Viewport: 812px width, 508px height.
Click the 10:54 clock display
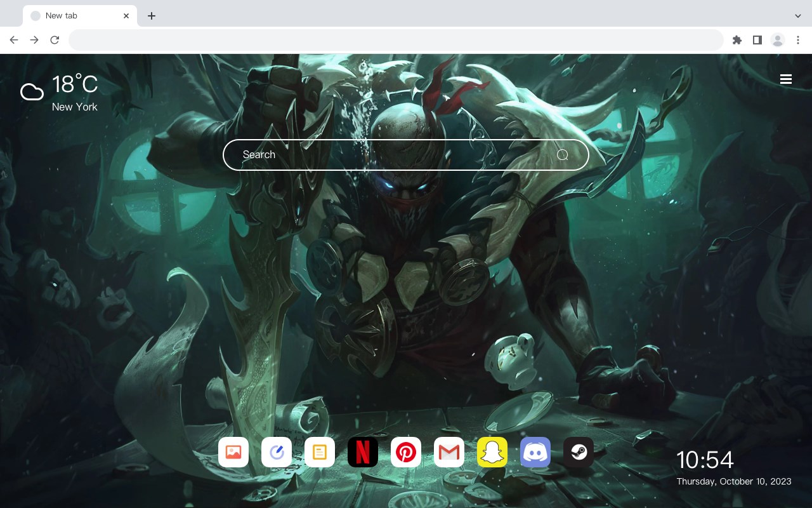(x=705, y=460)
